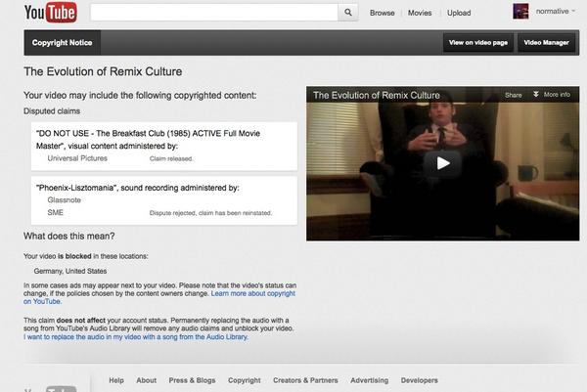Click the View on video page button
587x392 pixels.
478,43
